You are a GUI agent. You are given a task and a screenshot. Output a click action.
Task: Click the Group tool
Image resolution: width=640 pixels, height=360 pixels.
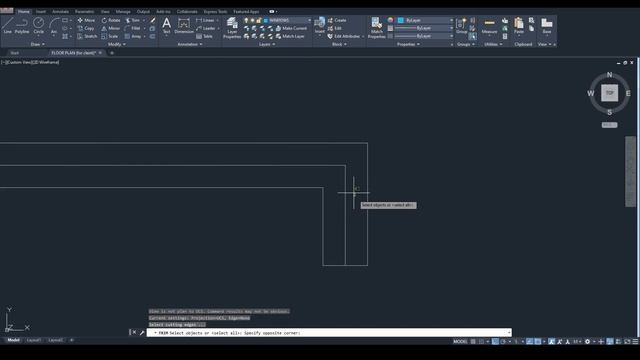461,25
